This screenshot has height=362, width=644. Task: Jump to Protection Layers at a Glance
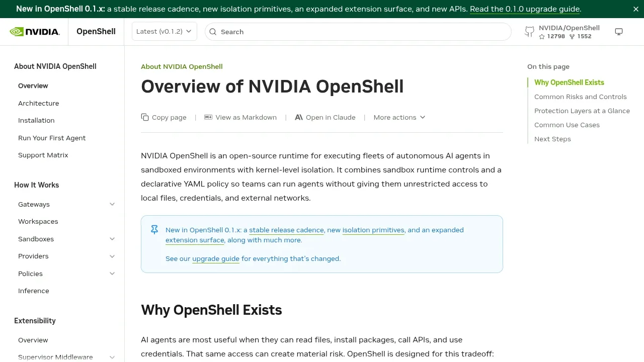coord(582,111)
